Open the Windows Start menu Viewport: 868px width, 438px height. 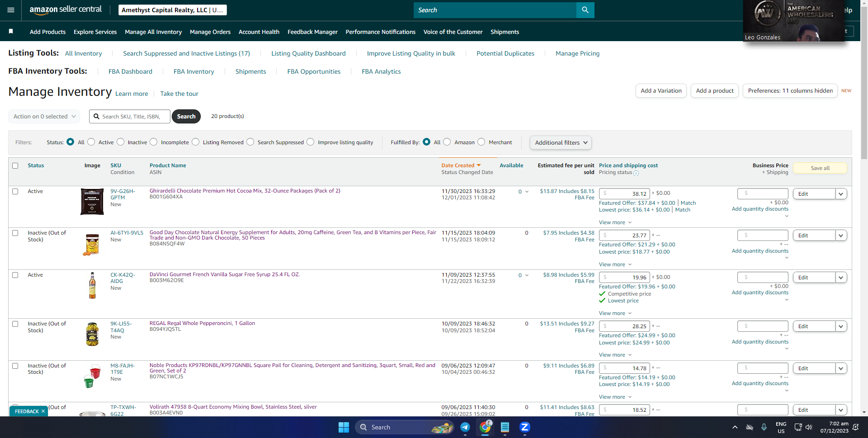[x=344, y=427]
